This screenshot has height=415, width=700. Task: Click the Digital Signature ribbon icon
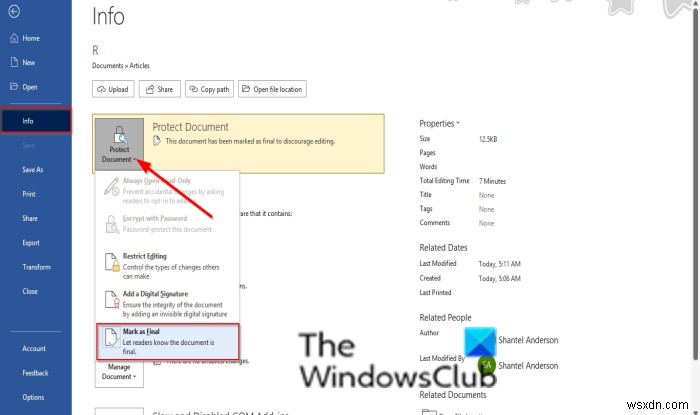coord(112,299)
